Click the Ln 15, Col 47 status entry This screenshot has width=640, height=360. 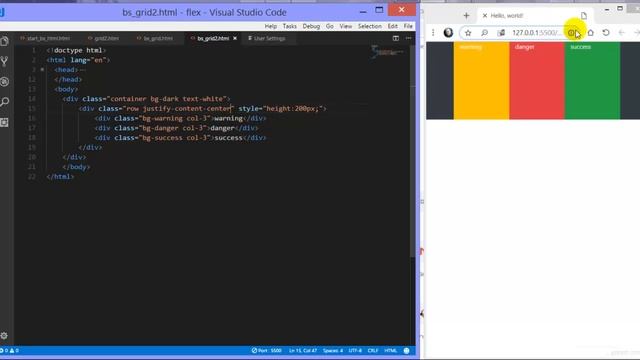coord(302,351)
